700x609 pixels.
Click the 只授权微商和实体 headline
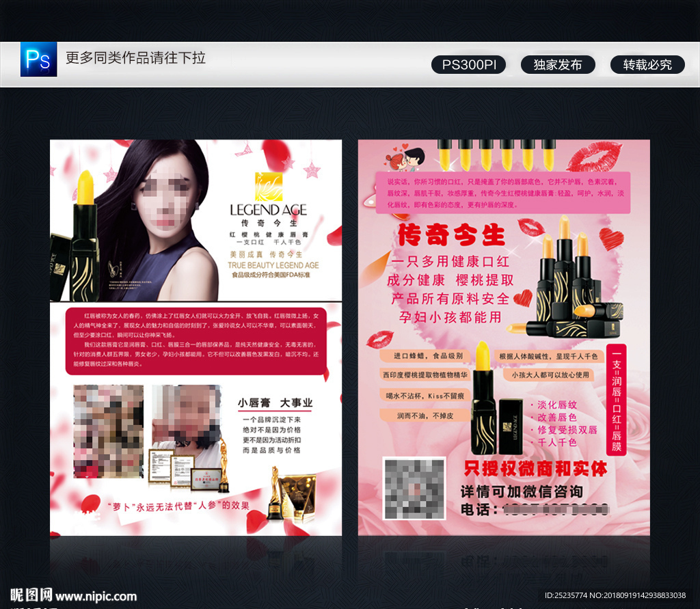click(x=535, y=469)
